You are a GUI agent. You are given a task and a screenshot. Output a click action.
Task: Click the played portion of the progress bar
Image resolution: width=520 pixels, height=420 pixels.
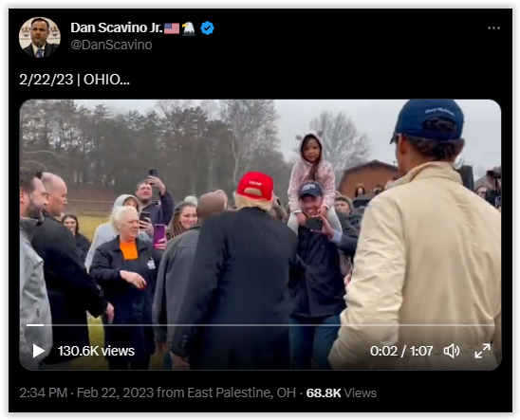(x=35, y=325)
